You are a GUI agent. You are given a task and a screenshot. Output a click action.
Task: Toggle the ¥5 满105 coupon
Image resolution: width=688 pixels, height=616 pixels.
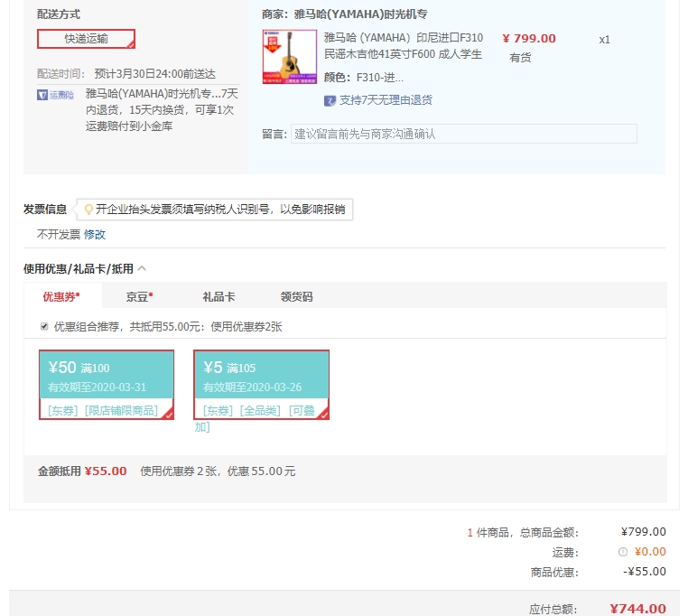[x=262, y=385]
